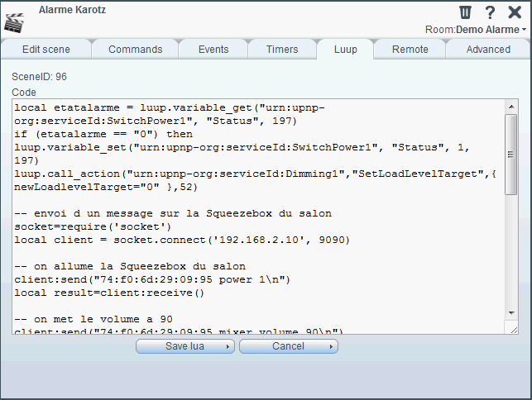Click the arrow on Save lua button
This screenshot has width=532, height=400.
click(x=228, y=346)
